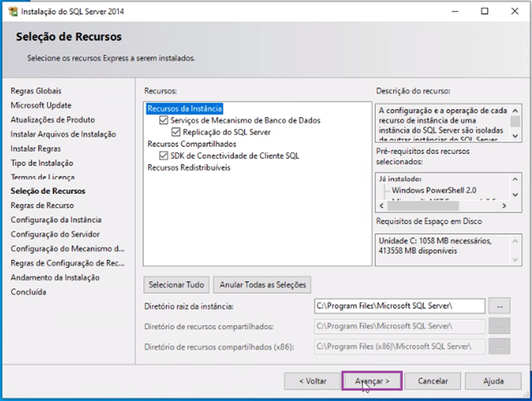Maximize the SQL Server setup window
Image resolution: width=532 pixels, height=401 pixels.
(x=485, y=11)
